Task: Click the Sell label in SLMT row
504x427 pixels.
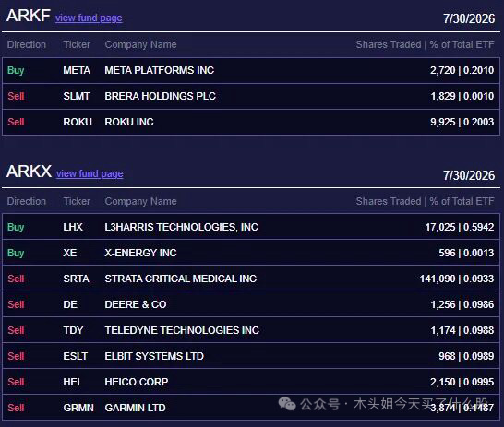Action: pos(16,96)
